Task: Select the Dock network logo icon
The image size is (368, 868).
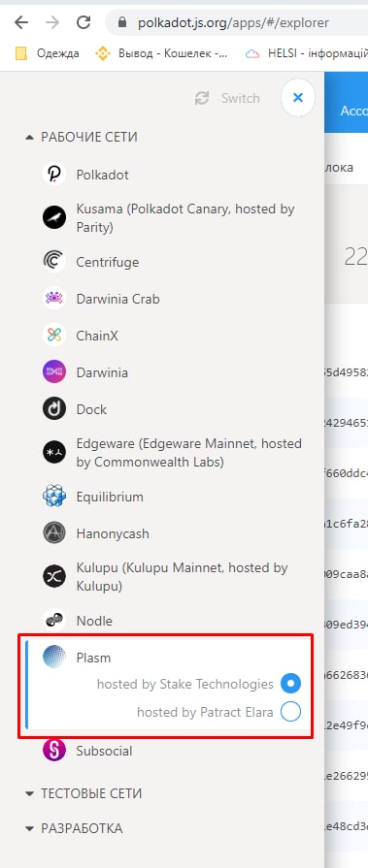Action: [x=54, y=409]
